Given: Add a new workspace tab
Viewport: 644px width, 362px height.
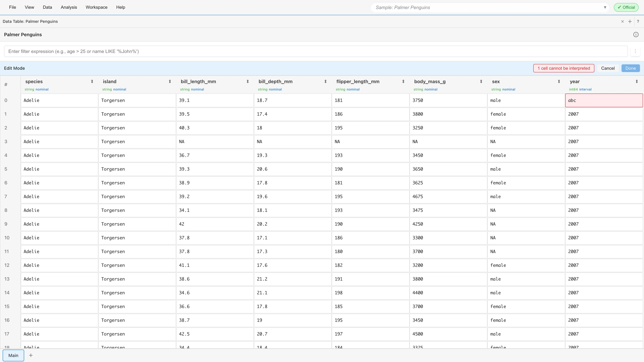Looking at the screenshot, I should pos(31,355).
